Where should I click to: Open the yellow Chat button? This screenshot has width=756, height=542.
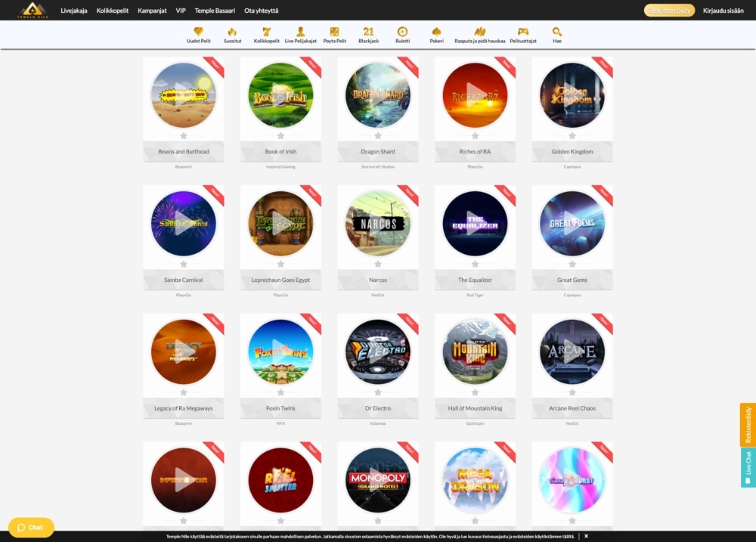click(x=31, y=527)
